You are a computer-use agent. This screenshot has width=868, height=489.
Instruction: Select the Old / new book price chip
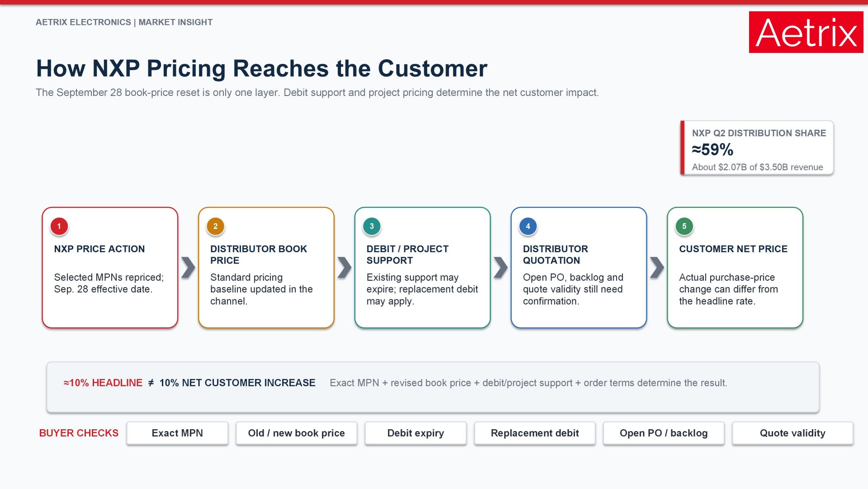(296, 433)
